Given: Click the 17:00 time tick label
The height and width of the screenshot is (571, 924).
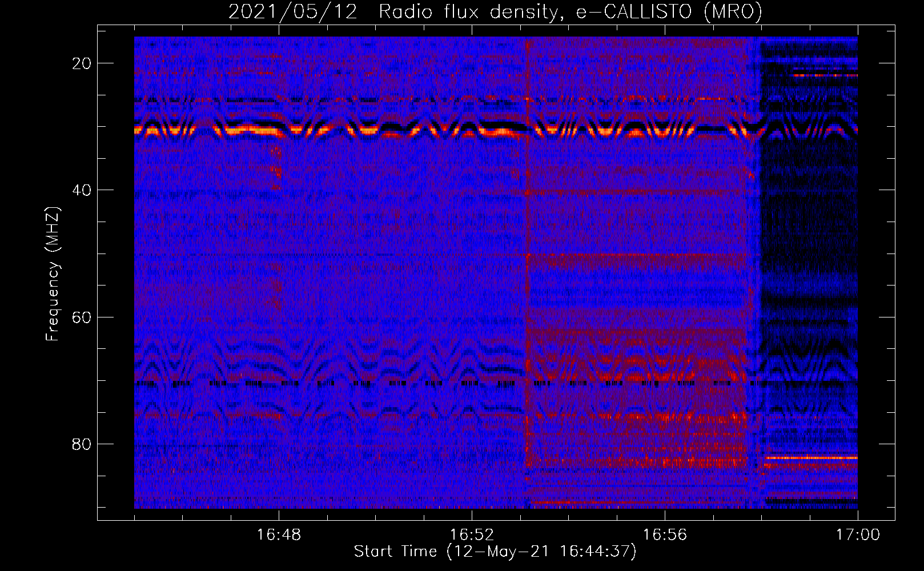Looking at the screenshot, I should coord(858,535).
